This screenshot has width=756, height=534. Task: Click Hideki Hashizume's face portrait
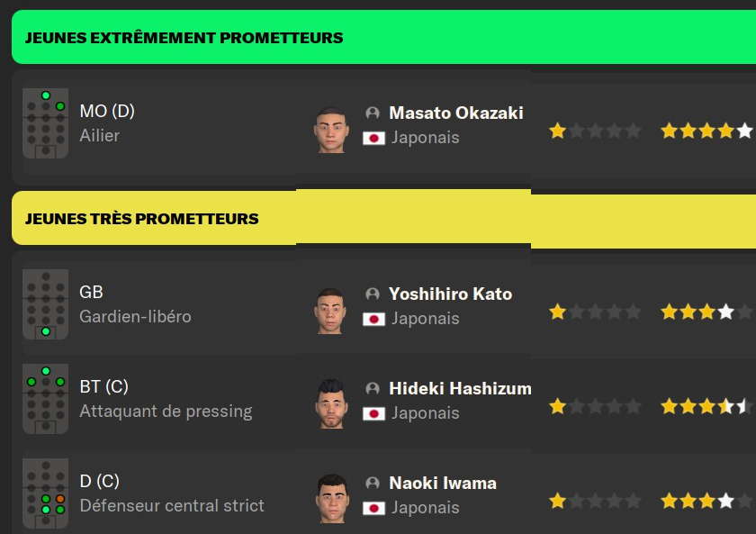pyautogui.click(x=331, y=404)
